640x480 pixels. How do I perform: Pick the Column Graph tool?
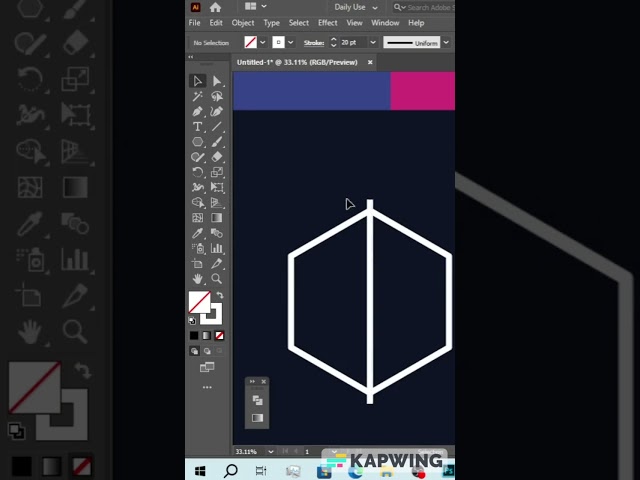217,248
